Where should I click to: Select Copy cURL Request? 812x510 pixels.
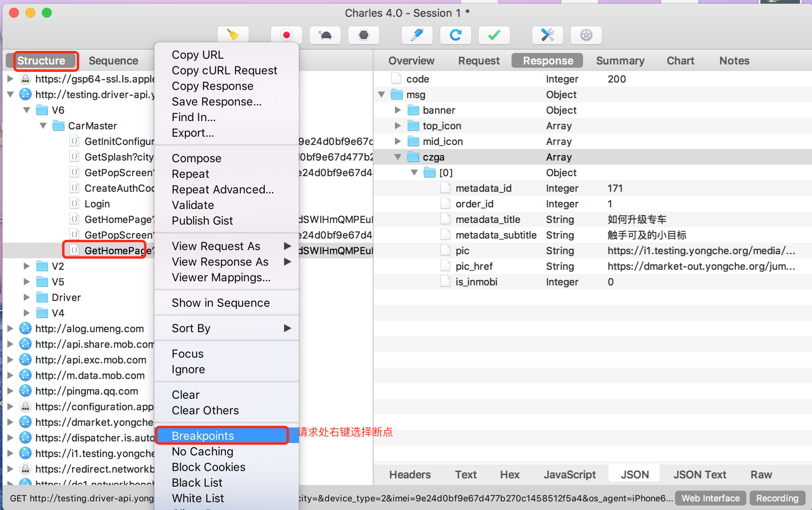[x=227, y=70]
